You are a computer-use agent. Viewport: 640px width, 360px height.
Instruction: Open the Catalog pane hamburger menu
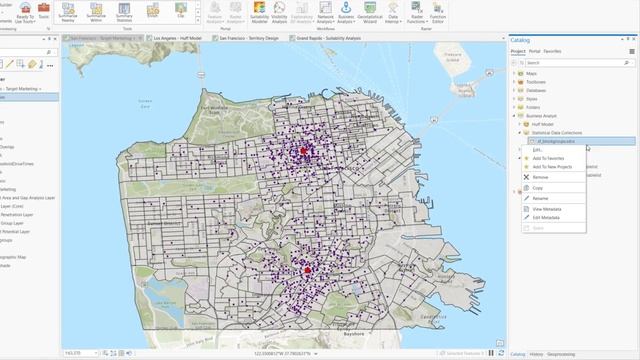click(x=632, y=51)
